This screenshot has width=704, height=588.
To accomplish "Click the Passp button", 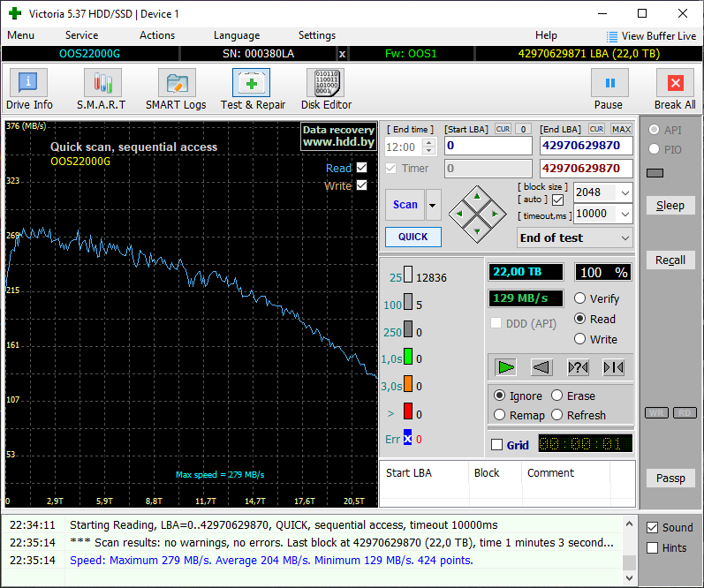I will point(670,479).
